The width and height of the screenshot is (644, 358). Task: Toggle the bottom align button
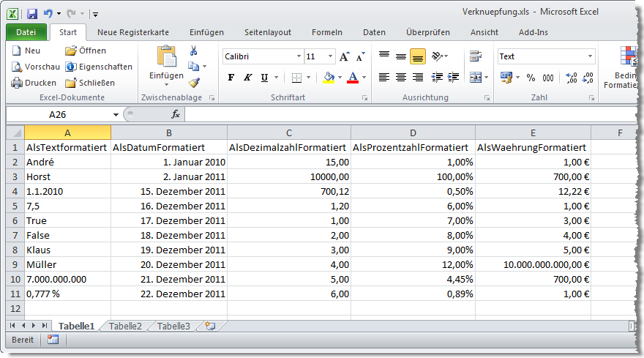pyautogui.click(x=418, y=56)
